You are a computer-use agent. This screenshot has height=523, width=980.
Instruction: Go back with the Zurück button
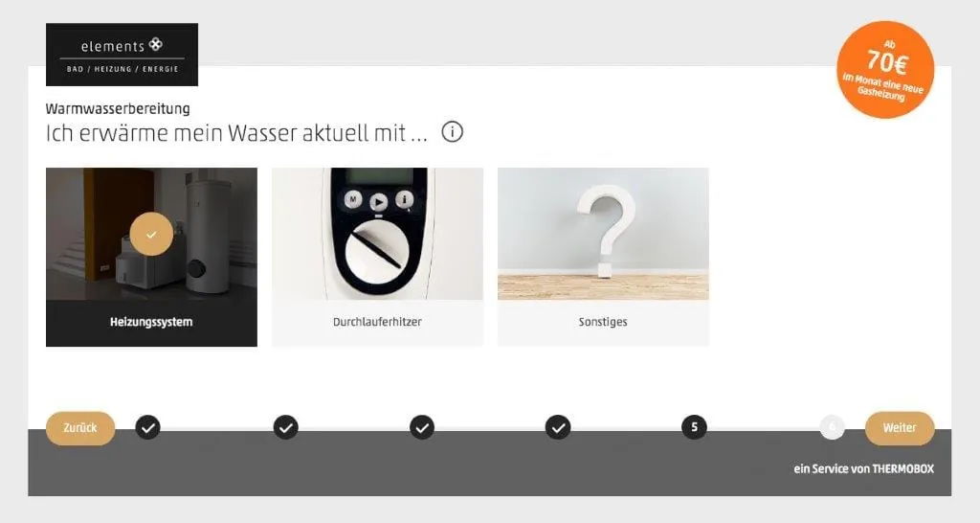pyautogui.click(x=80, y=428)
